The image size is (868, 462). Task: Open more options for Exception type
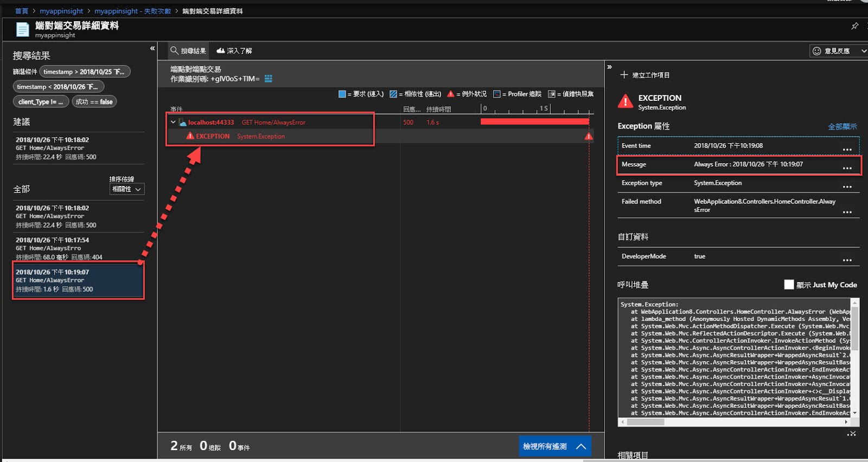[x=847, y=187]
